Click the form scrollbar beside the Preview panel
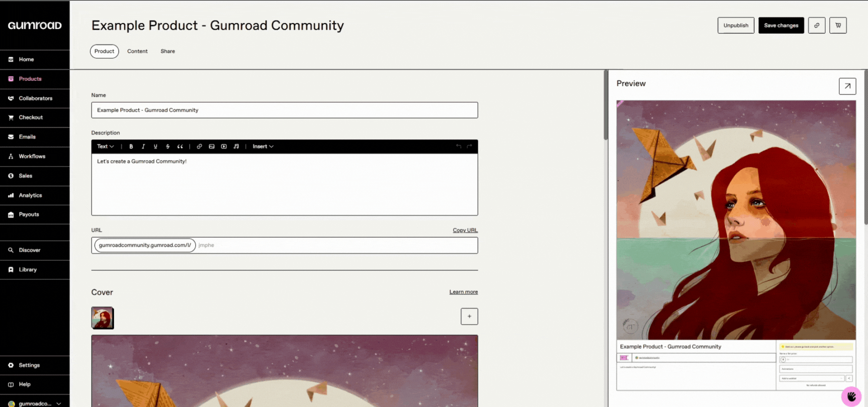 [606, 104]
